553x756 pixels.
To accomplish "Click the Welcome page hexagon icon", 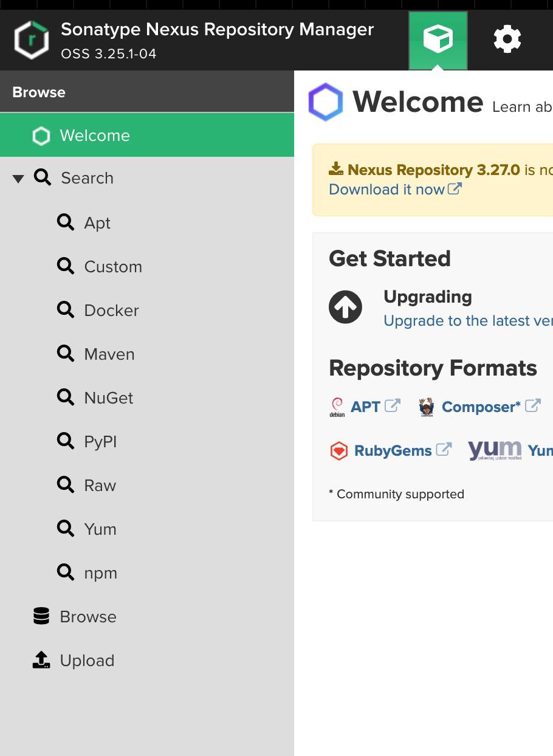I will tap(326, 101).
